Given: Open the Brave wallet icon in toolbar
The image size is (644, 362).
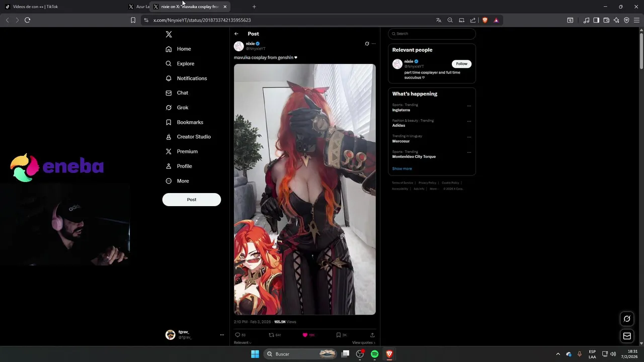Looking at the screenshot, I should coord(606,20).
